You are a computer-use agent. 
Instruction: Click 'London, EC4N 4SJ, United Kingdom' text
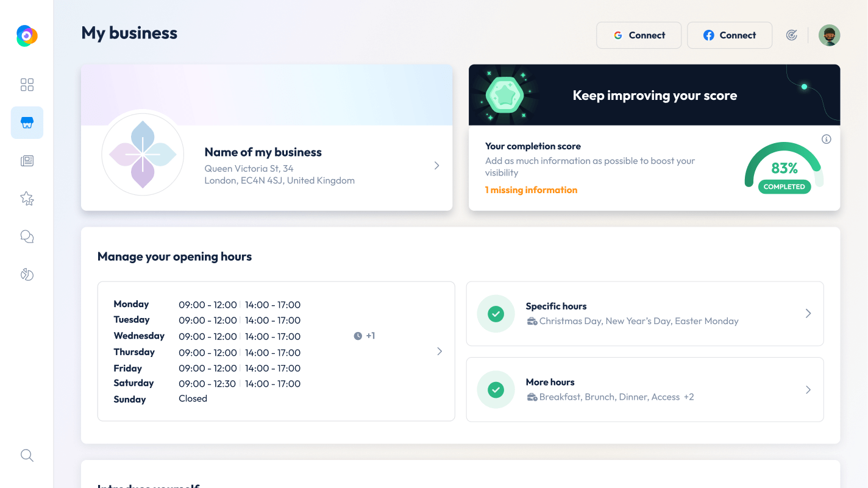click(x=279, y=180)
